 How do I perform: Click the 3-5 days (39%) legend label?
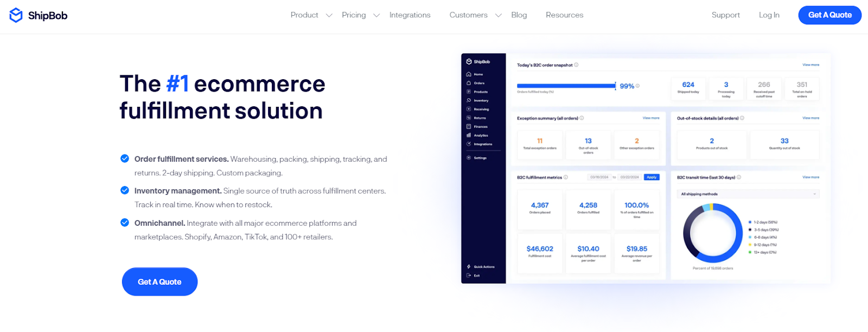(x=767, y=229)
